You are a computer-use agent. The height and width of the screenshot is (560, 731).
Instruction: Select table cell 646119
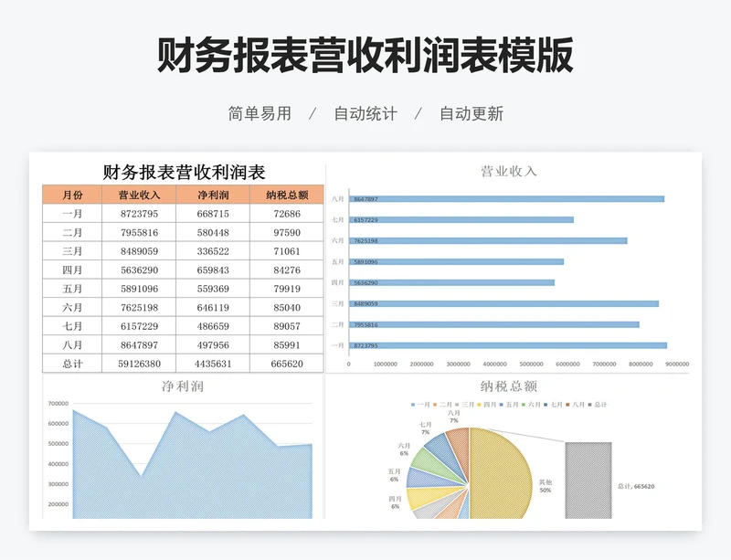point(213,307)
